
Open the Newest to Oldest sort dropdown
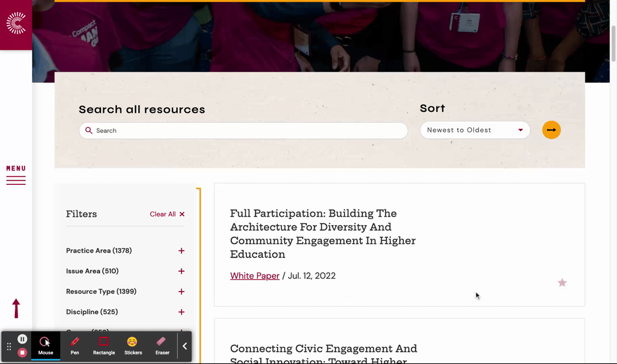pyautogui.click(x=475, y=130)
